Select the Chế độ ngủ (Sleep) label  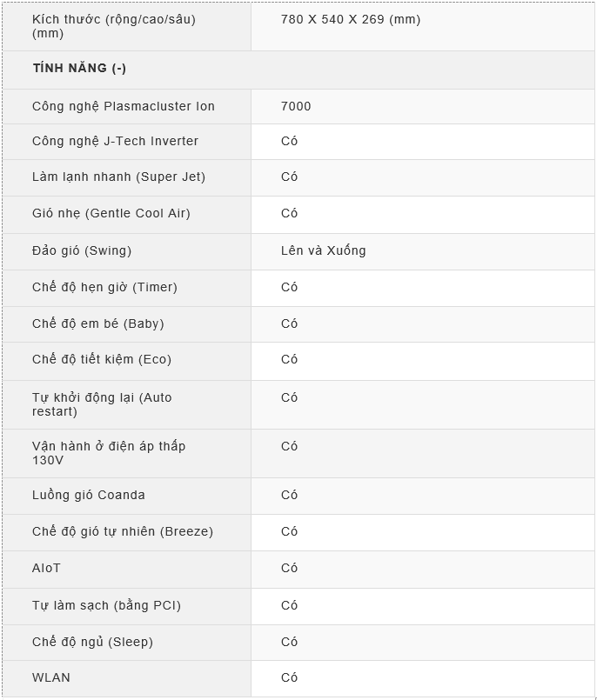click(x=92, y=642)
